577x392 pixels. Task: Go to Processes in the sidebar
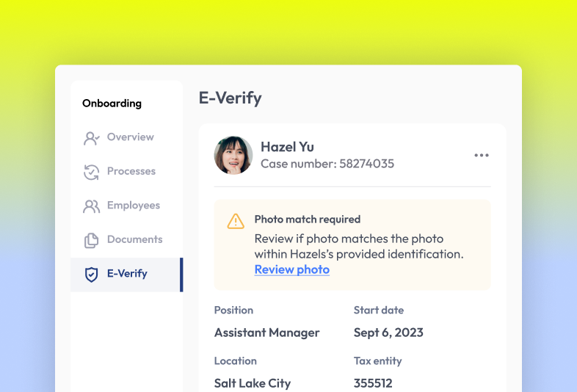tap(131, 171)
